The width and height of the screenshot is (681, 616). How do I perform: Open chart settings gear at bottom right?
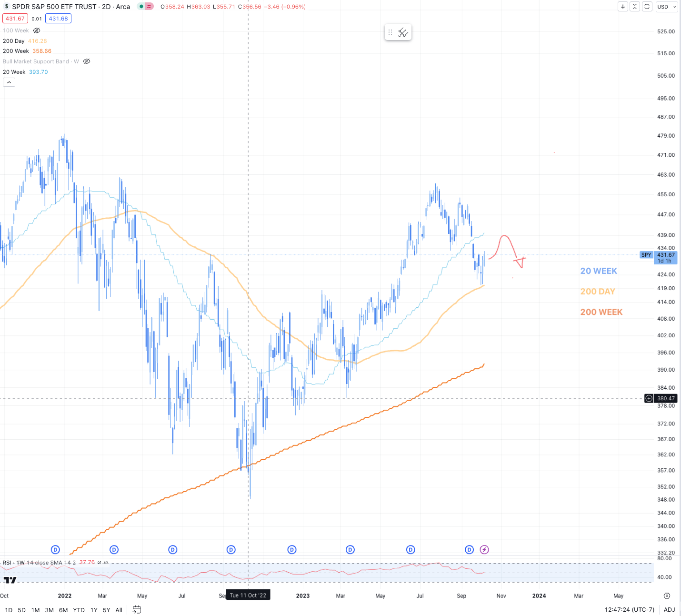click(x=667, y=596)
